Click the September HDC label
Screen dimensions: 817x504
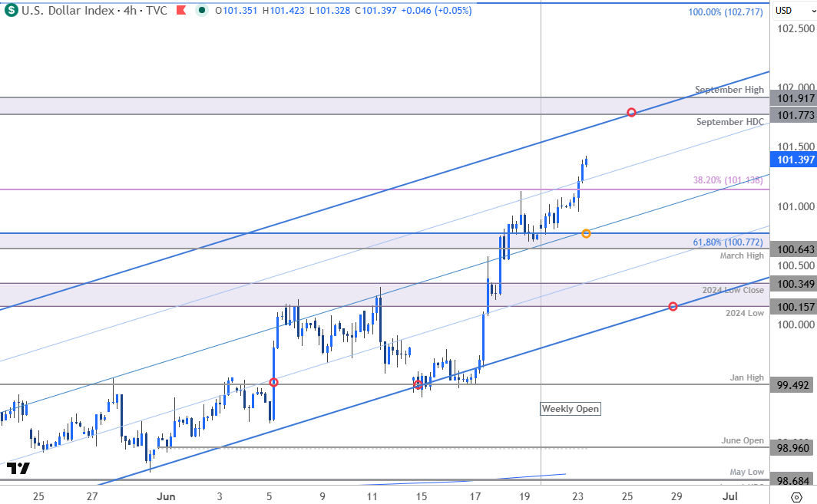pos(730,122)
